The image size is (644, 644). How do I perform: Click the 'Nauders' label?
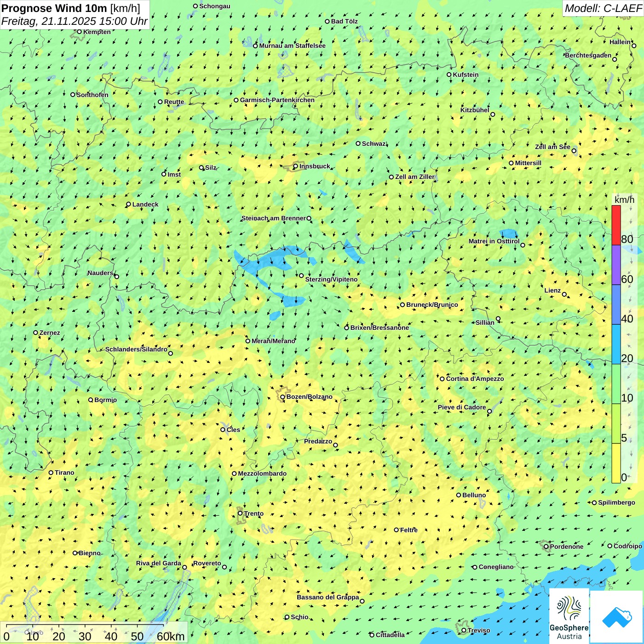pos(100,273)
